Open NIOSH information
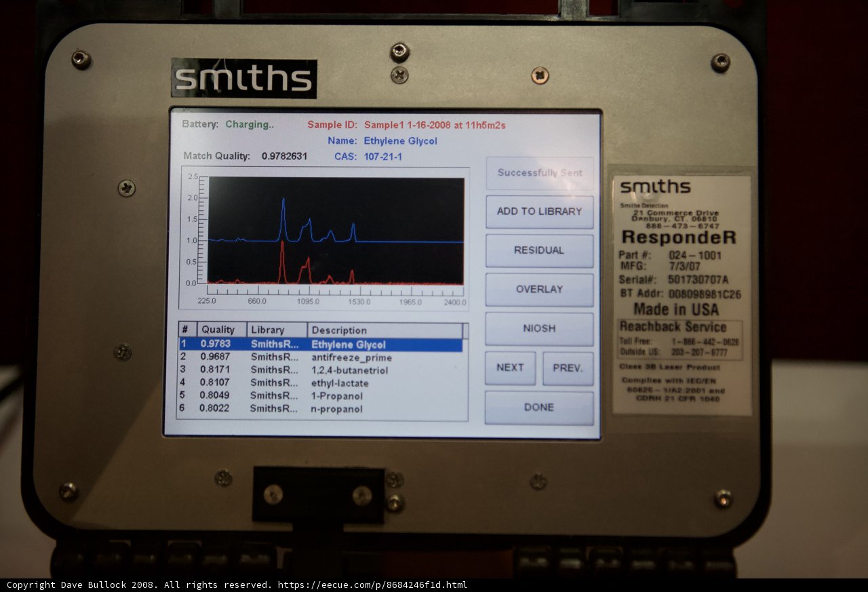 pos(540,329)
